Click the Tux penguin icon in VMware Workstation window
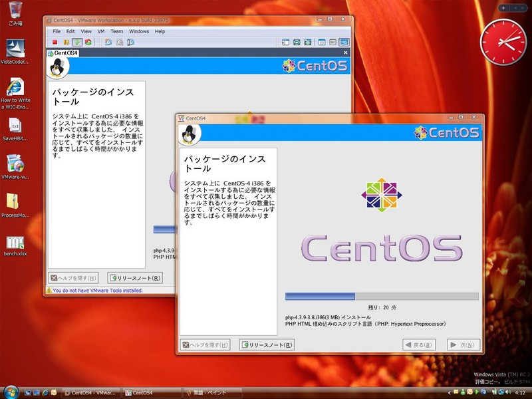 [x=57, y=68]
